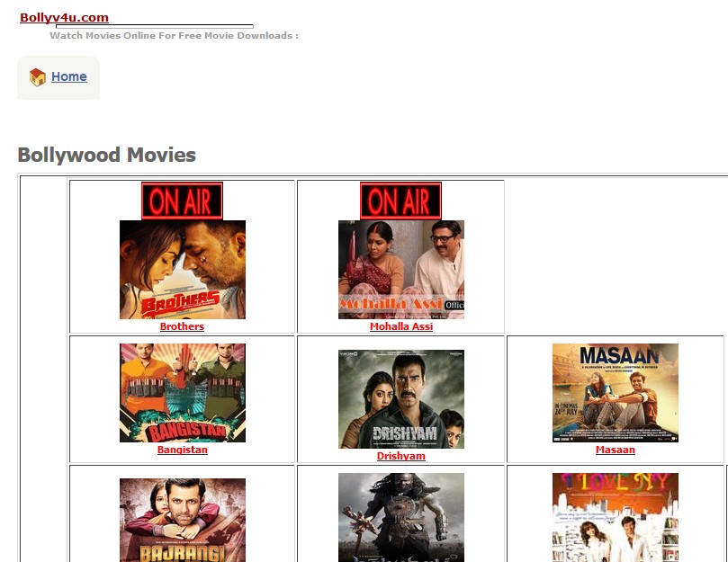Open the Bajrangi movie poster
The height and width of the screenshot is (562, 728).
(183, 521)
